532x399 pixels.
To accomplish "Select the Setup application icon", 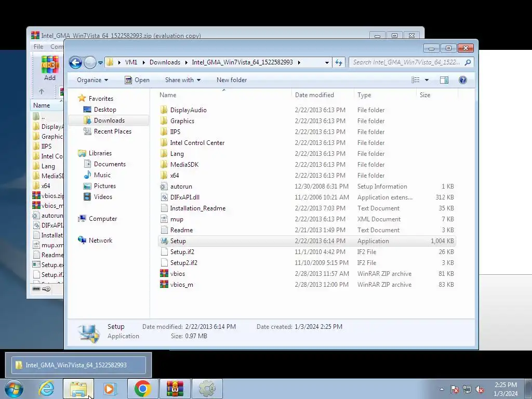I will [164, 241].
